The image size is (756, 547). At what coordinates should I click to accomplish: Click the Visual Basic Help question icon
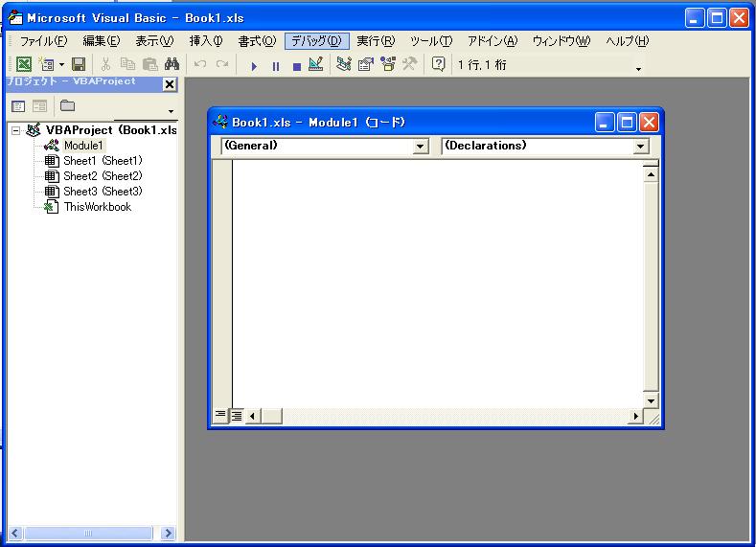[x=438, y=64]
